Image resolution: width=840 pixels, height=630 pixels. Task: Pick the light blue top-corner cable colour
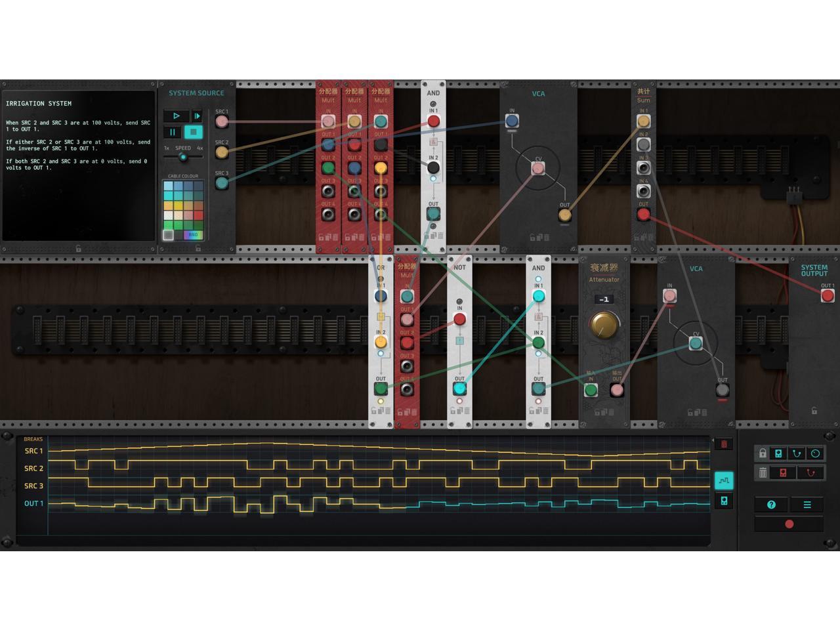pos(169,186)
